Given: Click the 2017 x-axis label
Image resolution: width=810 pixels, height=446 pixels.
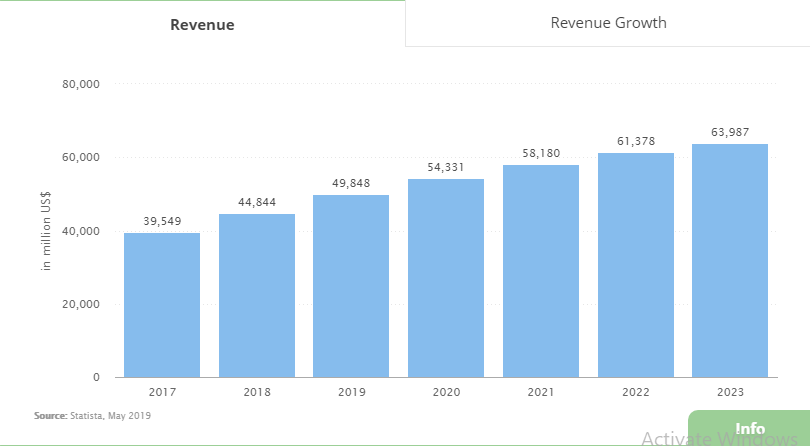Looking at the screenshot, I should pyautogui.click(x=162, y=392).
